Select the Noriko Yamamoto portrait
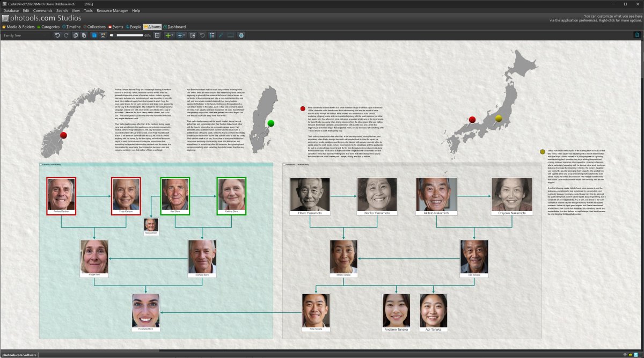Screen dimensions: 644x358 tap(377, 196)
